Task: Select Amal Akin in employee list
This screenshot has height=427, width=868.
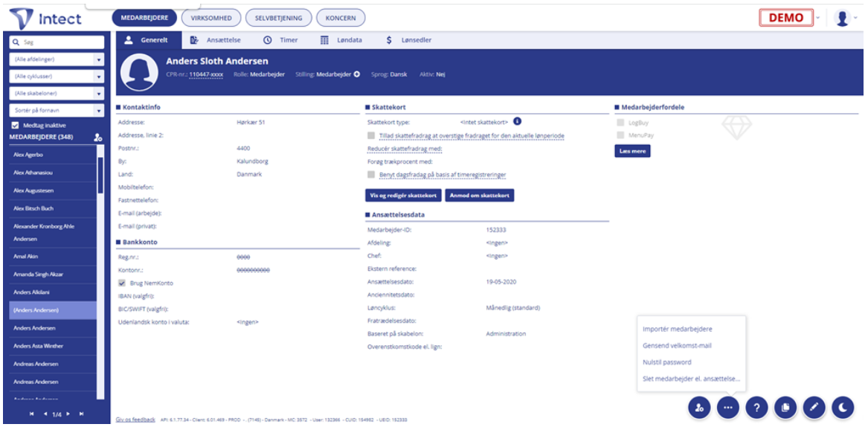Action: [53, 257]
